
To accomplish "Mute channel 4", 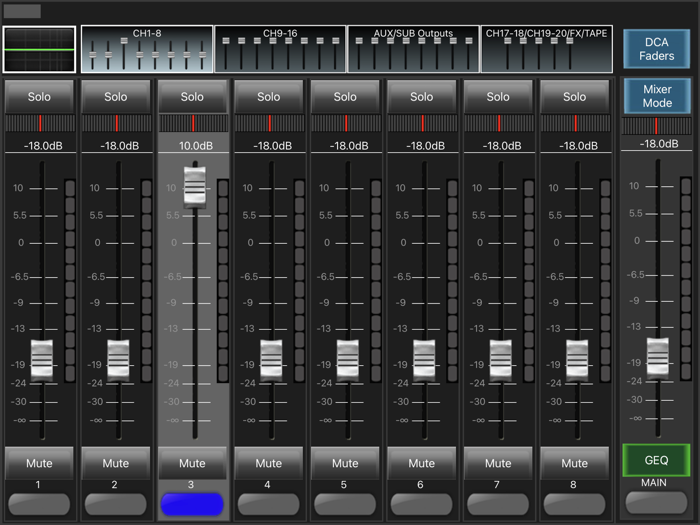I will coord(268,463).
